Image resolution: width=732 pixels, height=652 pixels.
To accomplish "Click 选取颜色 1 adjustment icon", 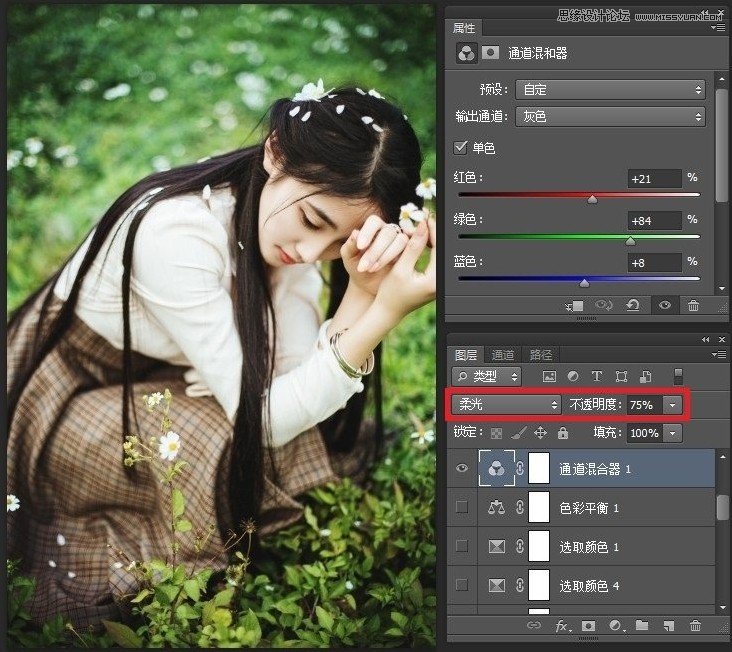I will pyautogui.click(x=496, y=546).
